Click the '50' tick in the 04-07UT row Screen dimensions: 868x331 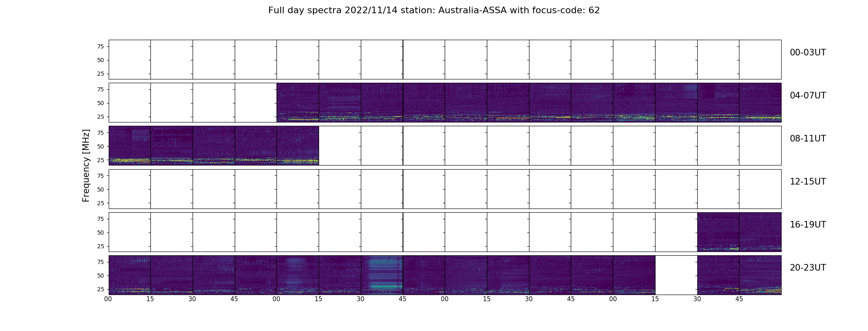click(100, 103)
